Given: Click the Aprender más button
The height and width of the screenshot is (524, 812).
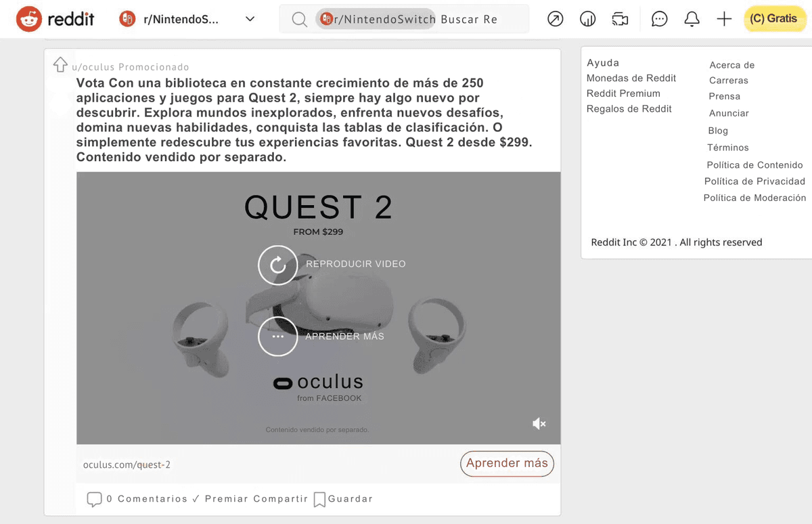Looking at the screenshot, I should click(x=507, y=463).
